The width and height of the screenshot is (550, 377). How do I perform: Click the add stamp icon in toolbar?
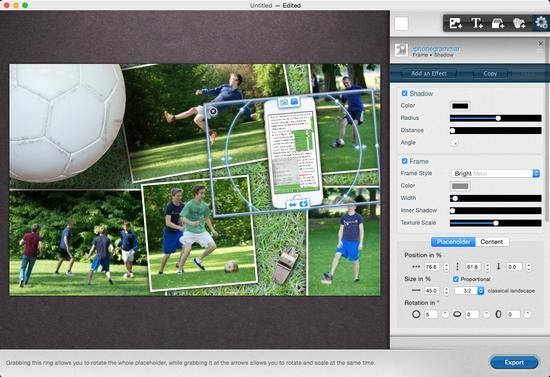coord(498,23)
